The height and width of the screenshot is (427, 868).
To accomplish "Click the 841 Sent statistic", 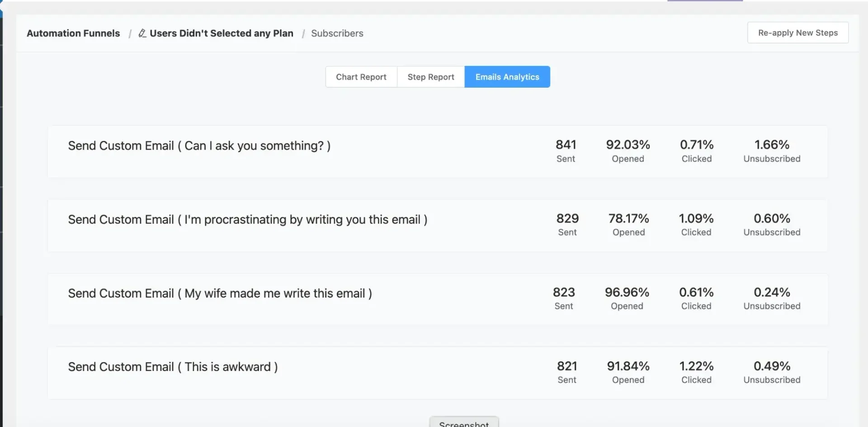I will click(566, 150).
